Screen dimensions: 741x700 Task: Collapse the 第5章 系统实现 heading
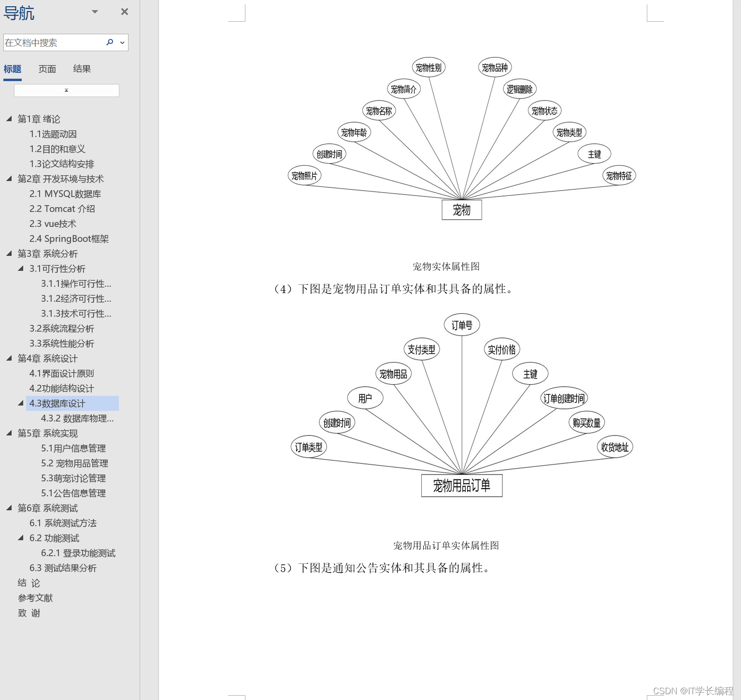[x=9, y=433]
